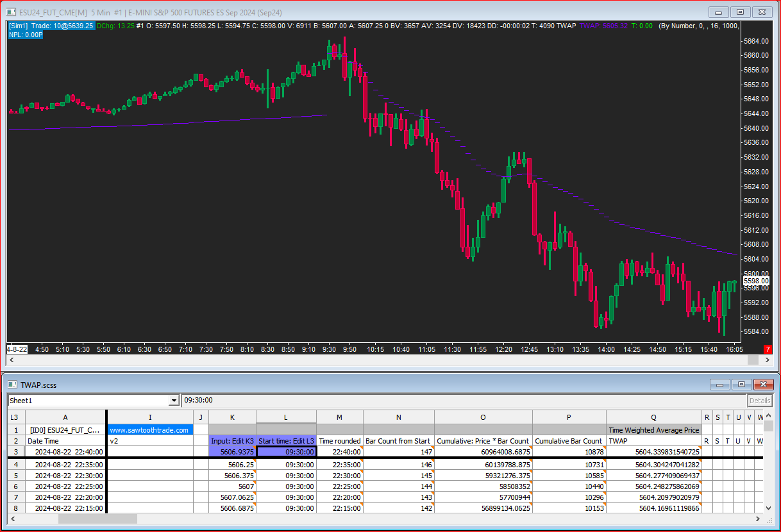Screen dimensions: 781x532
Task: Maximize the TWAP.scss spreadsheet window
Action: [741, 385]
